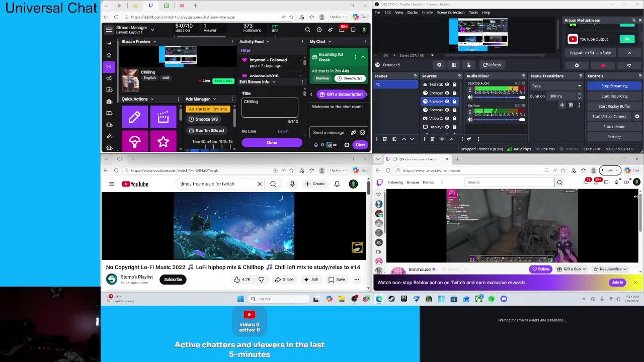Expand the Activity Feed panel dropdown

pyautogui.click(x=268, y=42)
